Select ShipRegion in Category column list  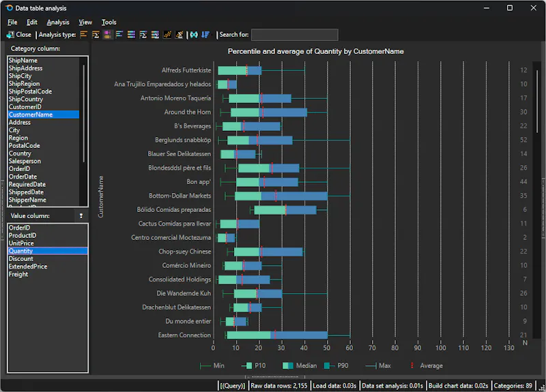click(44, 83)
